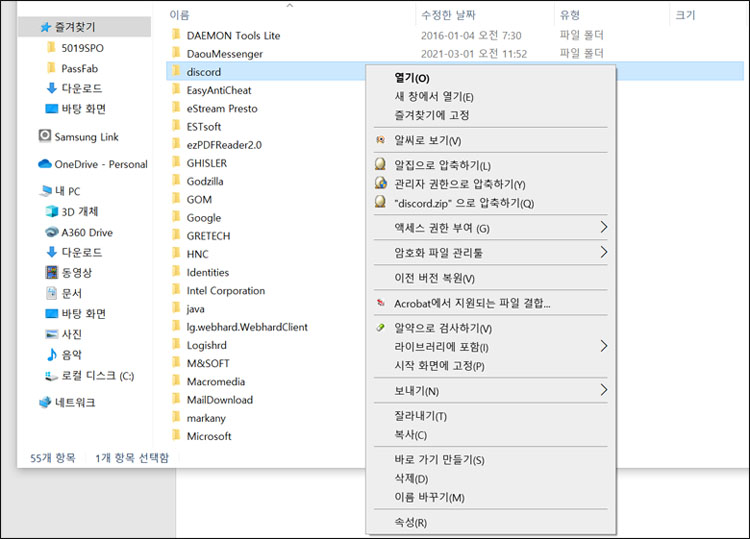Open the 3D 개체 icon
The width and height of the screenshot is (750, 539).
(x=52, y=211)
